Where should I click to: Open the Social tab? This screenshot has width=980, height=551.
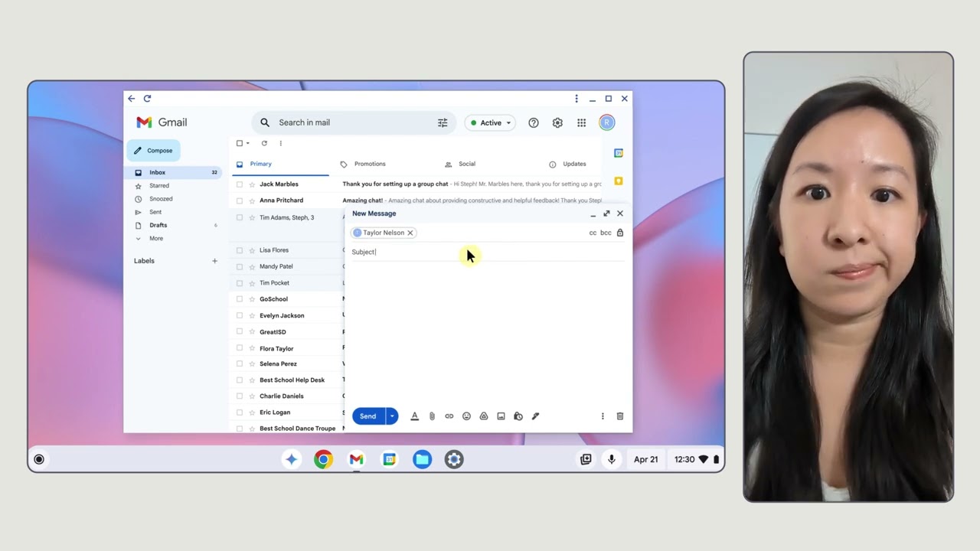(x=467, y=164)
